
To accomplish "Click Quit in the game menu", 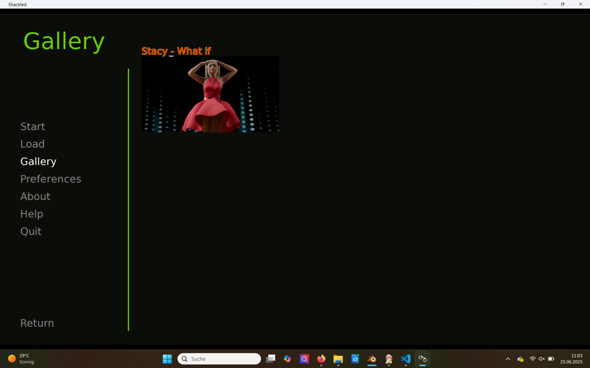I will click(x=31, y=231).
